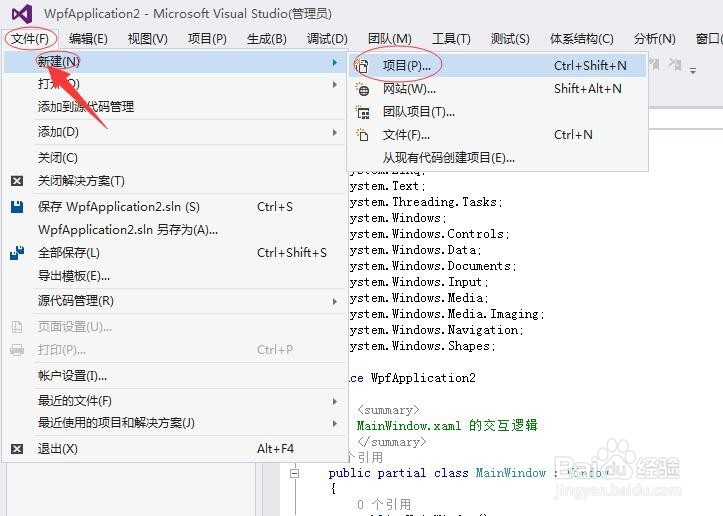The height and width of the screenshot is (516, 723).
Task: Open the 项目(P) menu in menu bar
Action: (207, 39)
